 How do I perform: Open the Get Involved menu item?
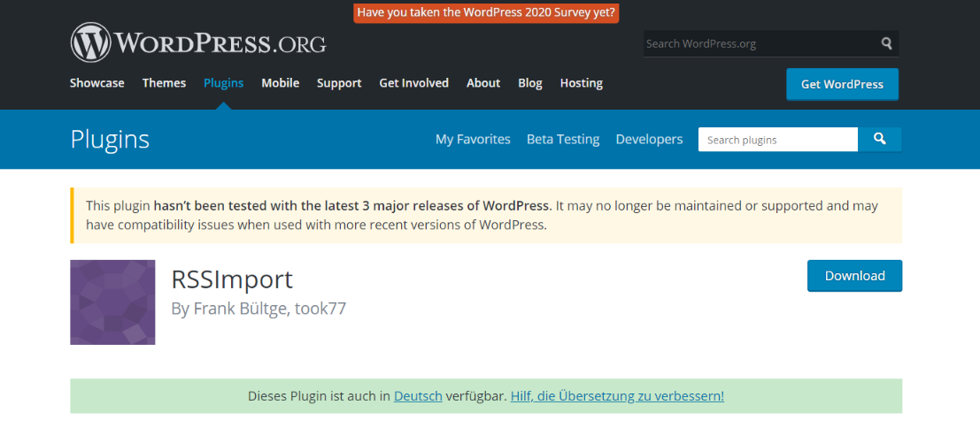point(413,83)
